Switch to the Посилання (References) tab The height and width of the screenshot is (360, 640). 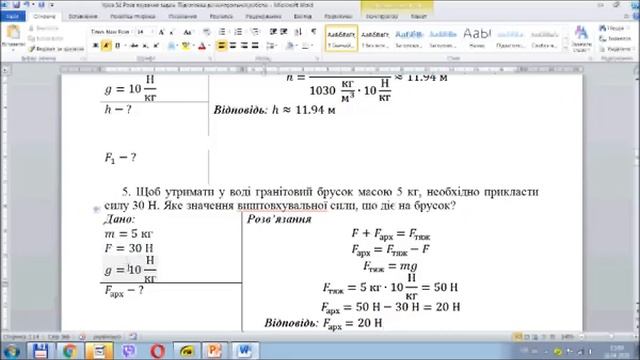(x=183, y=16)
